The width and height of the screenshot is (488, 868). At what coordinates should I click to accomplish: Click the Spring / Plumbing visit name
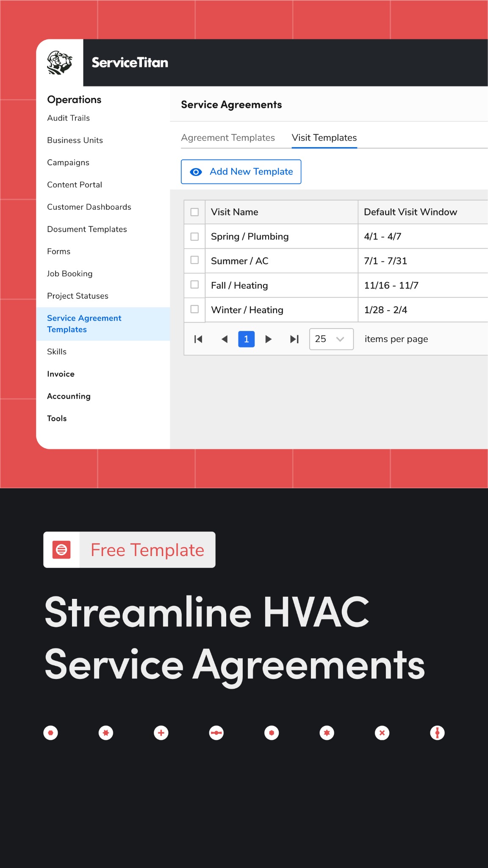tap(250, 236)
